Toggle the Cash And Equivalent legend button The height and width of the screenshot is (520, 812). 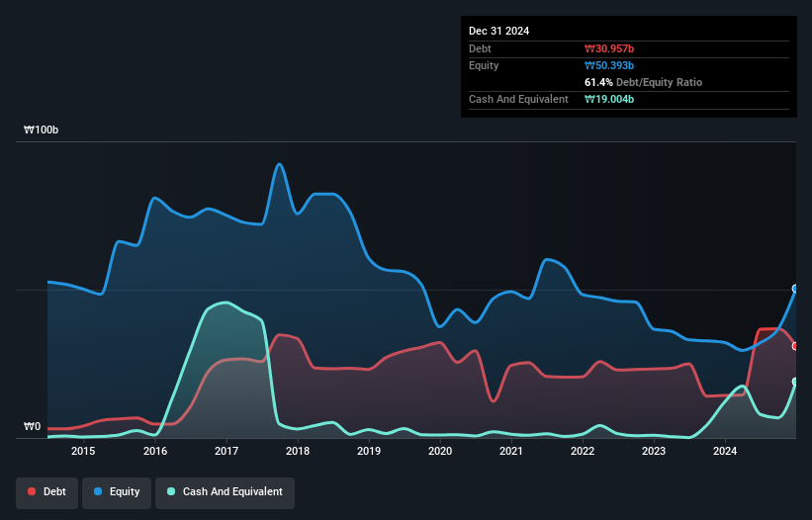225,492
